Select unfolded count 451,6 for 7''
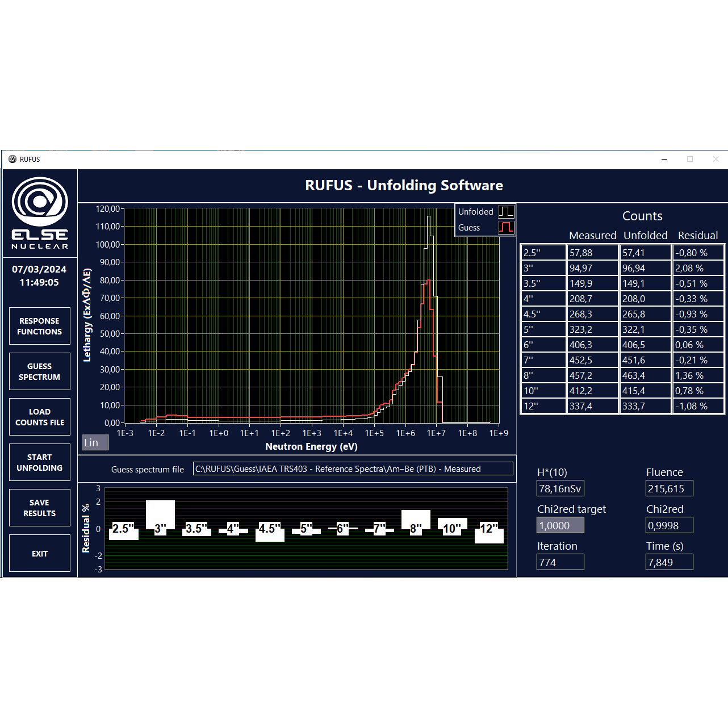 (x=645, y=360)
